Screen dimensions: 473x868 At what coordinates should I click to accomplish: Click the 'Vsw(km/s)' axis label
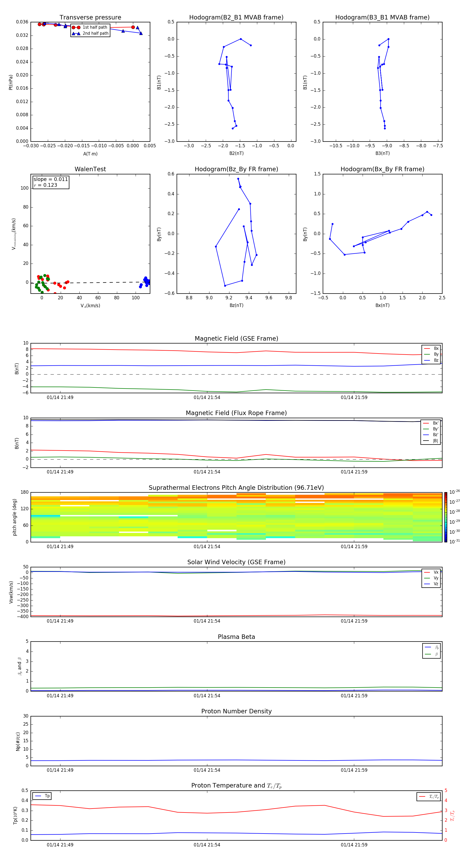(x=11, y=592)
